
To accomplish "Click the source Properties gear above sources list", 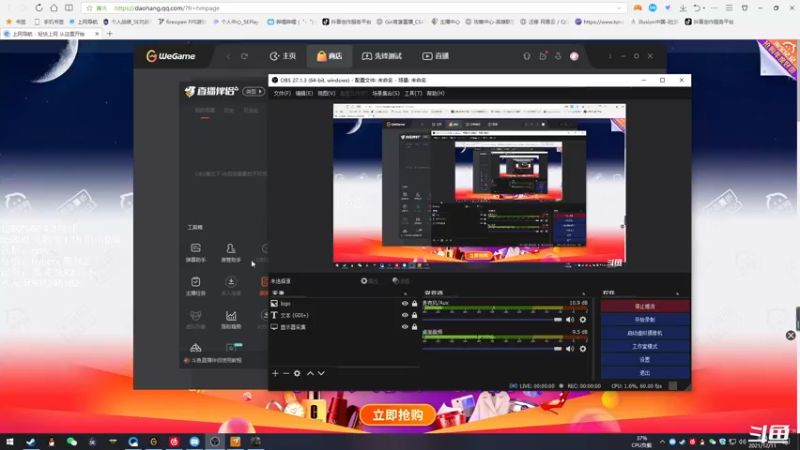I will click(369, 281).
